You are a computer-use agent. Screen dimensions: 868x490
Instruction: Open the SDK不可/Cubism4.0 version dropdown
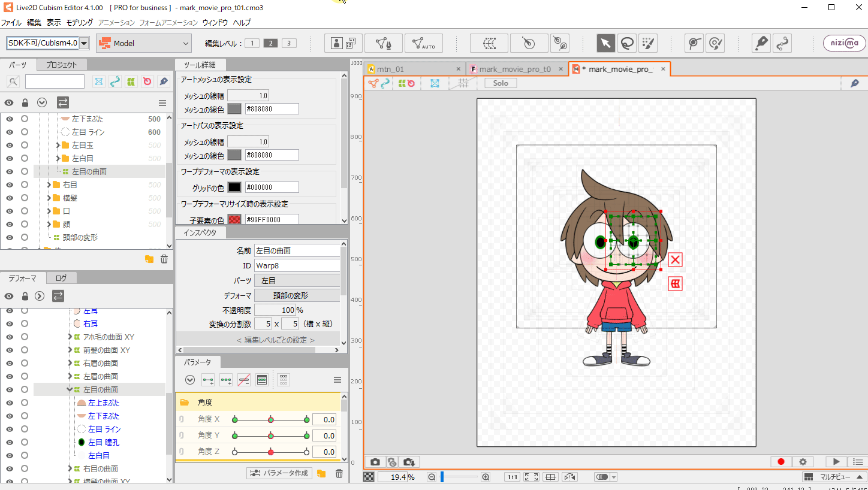85,43
